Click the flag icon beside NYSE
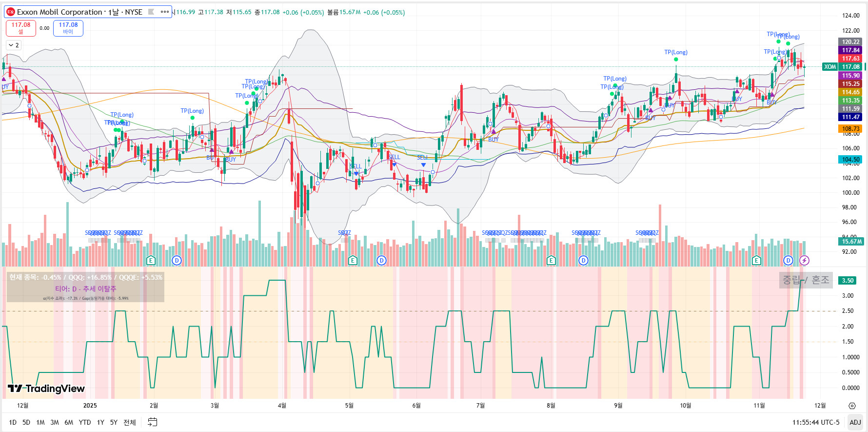This screenshot has width=868, height=432. pos(151,12)
